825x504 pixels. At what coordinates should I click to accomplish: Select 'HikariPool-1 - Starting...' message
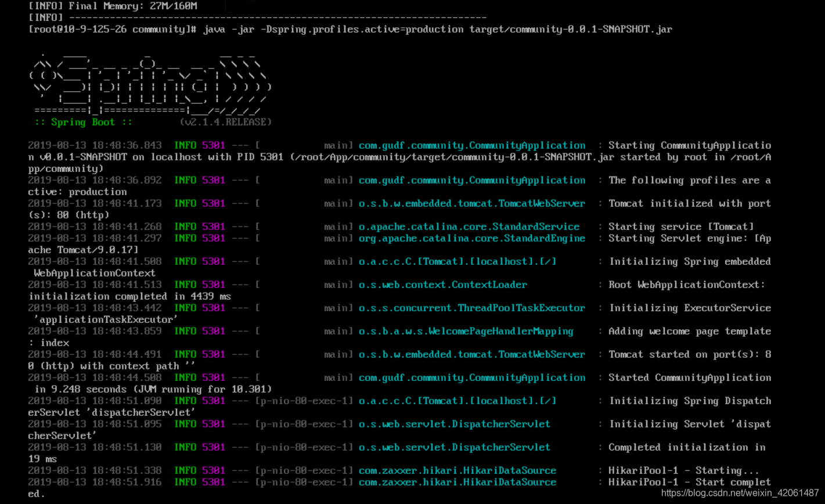point(684,471)
